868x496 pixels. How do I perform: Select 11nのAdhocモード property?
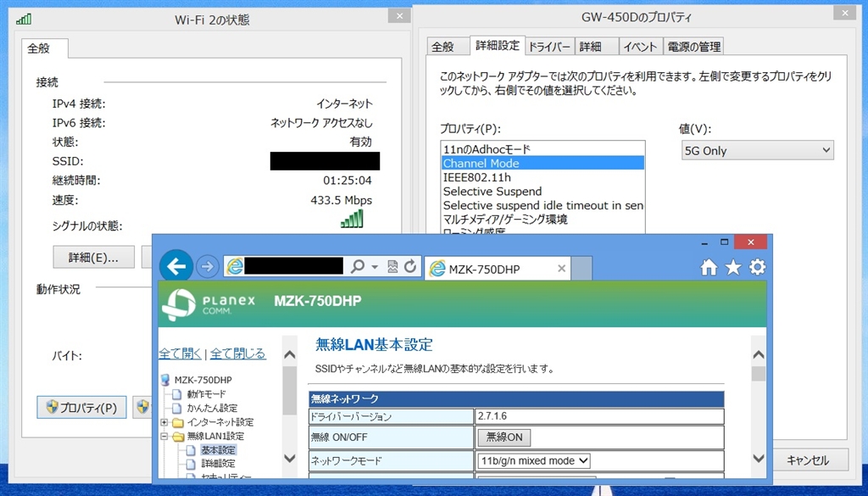pyautogui.click(x=542, y=149)
